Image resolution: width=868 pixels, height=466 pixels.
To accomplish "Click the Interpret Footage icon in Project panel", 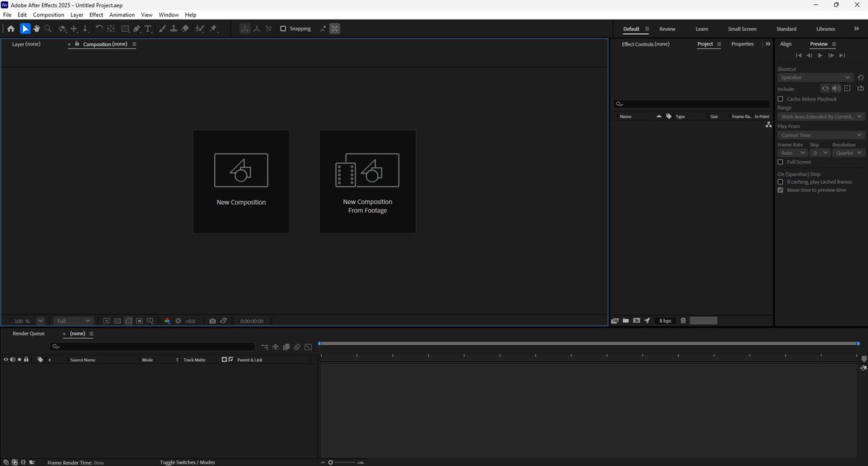I will (x=615, y=321).
